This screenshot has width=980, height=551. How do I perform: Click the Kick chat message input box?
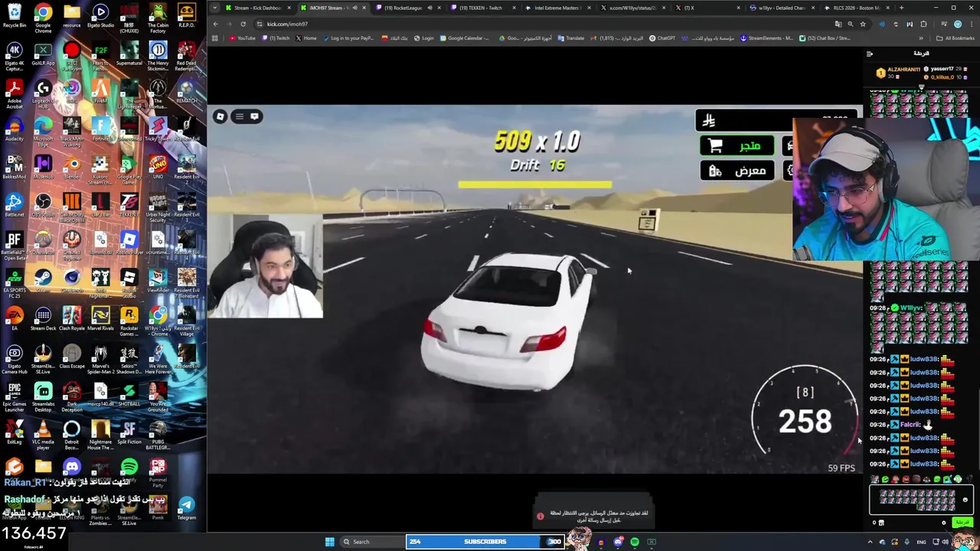(x=921, y=500)
